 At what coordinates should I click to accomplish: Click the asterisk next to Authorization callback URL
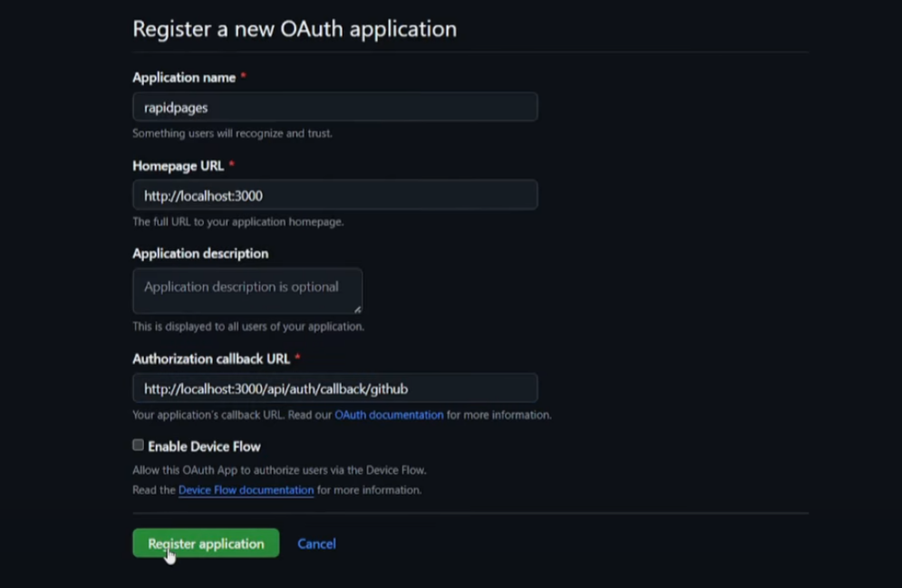pyautogui.click(x=297, y=358)
